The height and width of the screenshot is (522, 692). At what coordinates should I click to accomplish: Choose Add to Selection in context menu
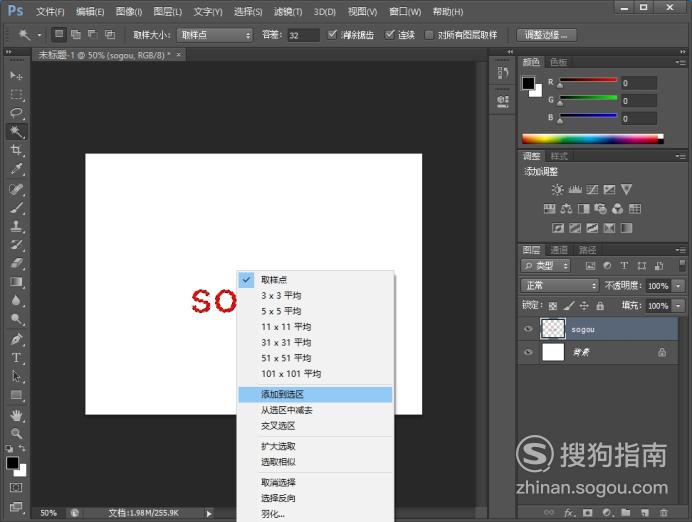pyautogui.click(x=315, y=394)
